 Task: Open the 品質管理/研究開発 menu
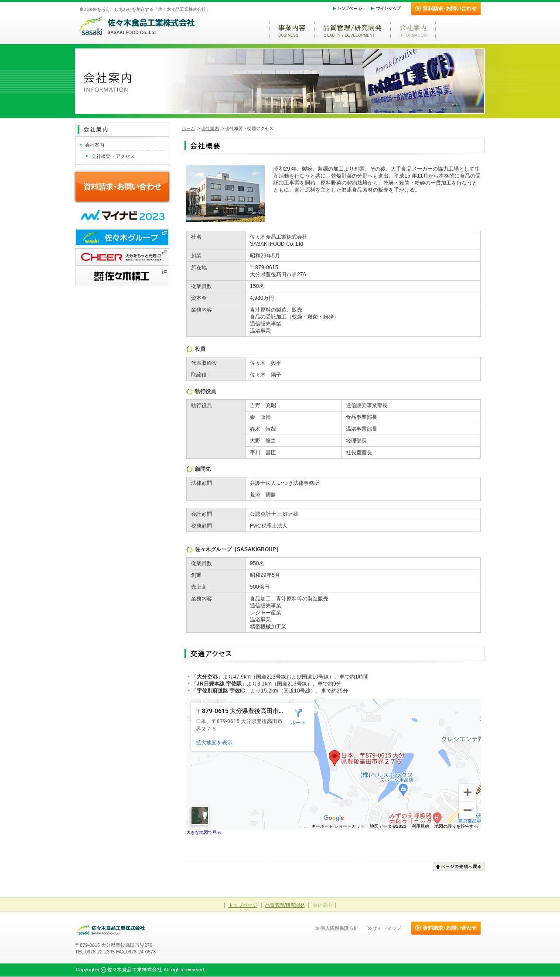[352, 31]
